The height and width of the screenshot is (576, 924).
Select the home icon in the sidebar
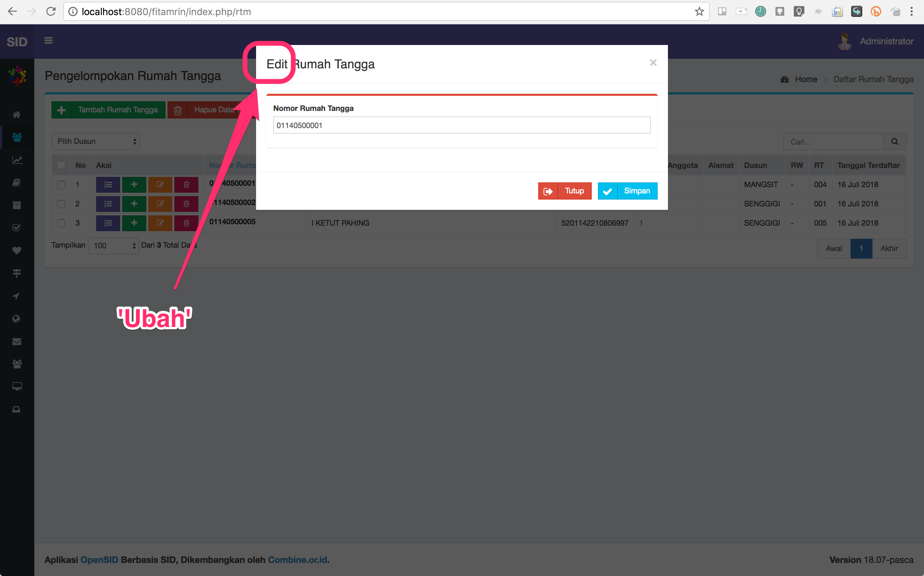pos(17,114)
